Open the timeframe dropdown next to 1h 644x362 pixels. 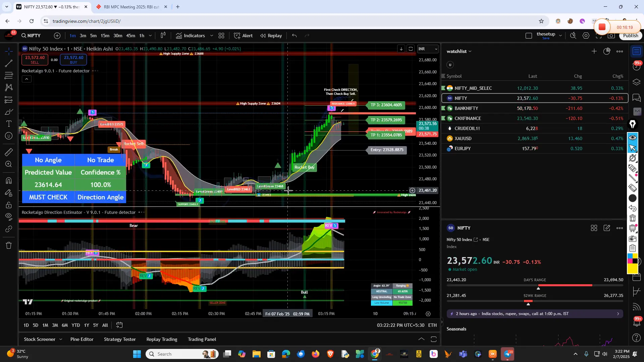[150, 36]
